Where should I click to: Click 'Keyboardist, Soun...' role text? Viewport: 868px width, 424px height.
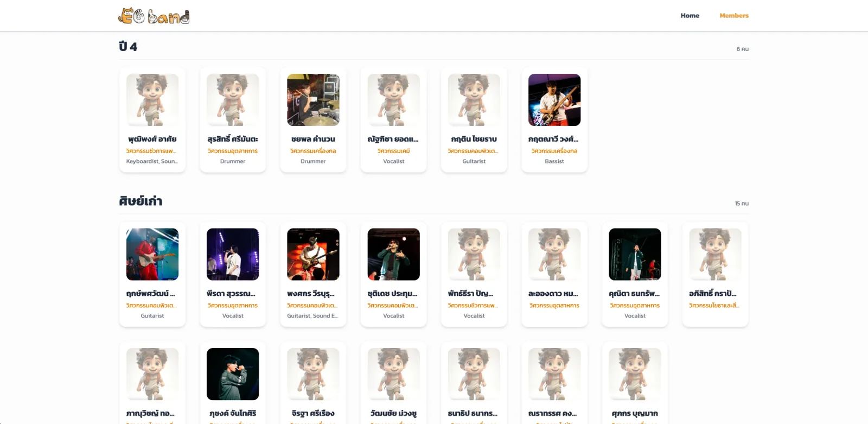point(152,161)
